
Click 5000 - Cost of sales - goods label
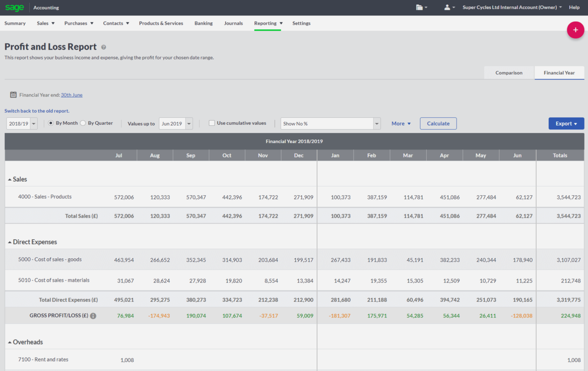click(50, 260)
